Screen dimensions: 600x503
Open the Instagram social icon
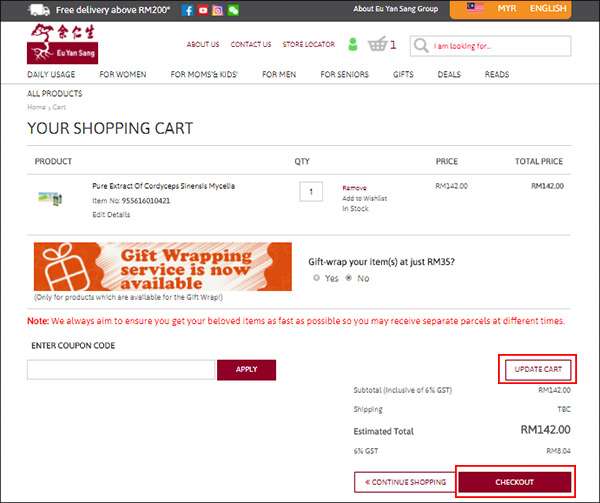[218, 10]
